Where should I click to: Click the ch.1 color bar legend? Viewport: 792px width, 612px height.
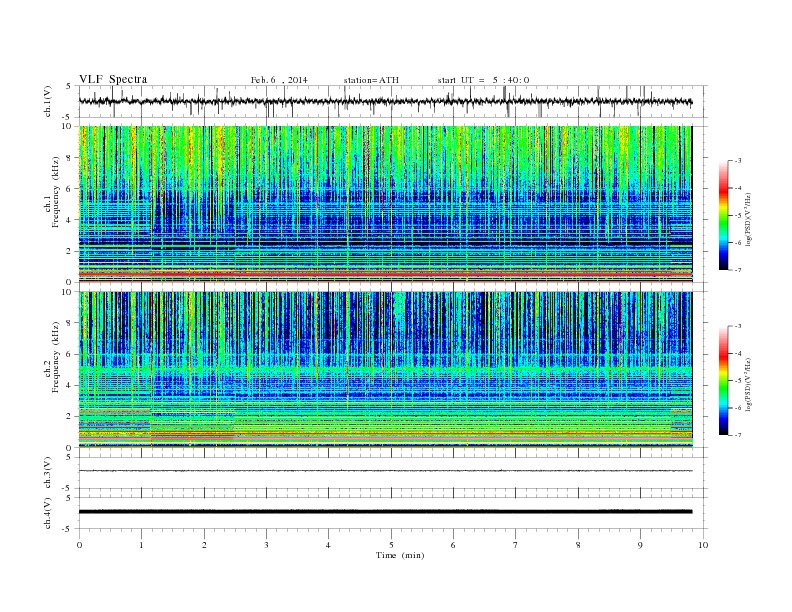pos(723,215)
